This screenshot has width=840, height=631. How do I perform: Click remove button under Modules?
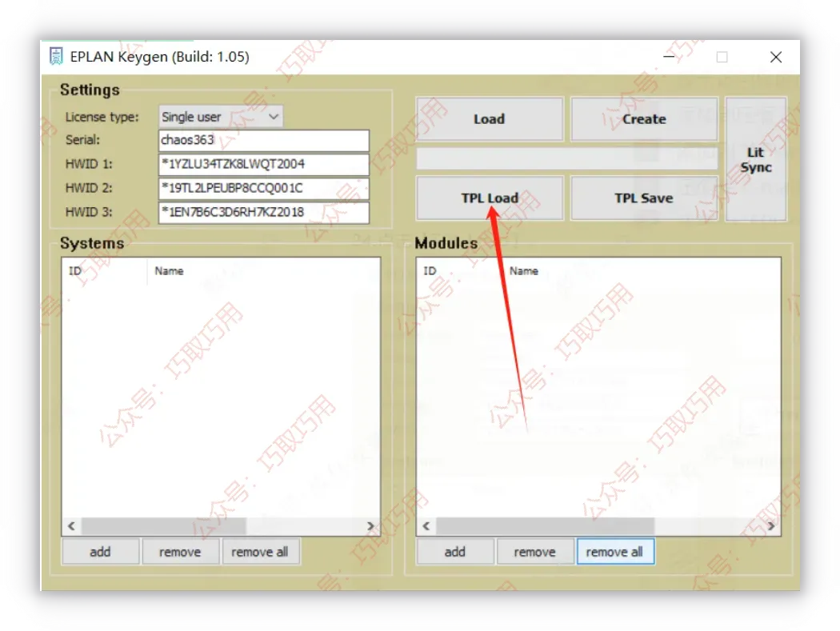coord(535,552)
